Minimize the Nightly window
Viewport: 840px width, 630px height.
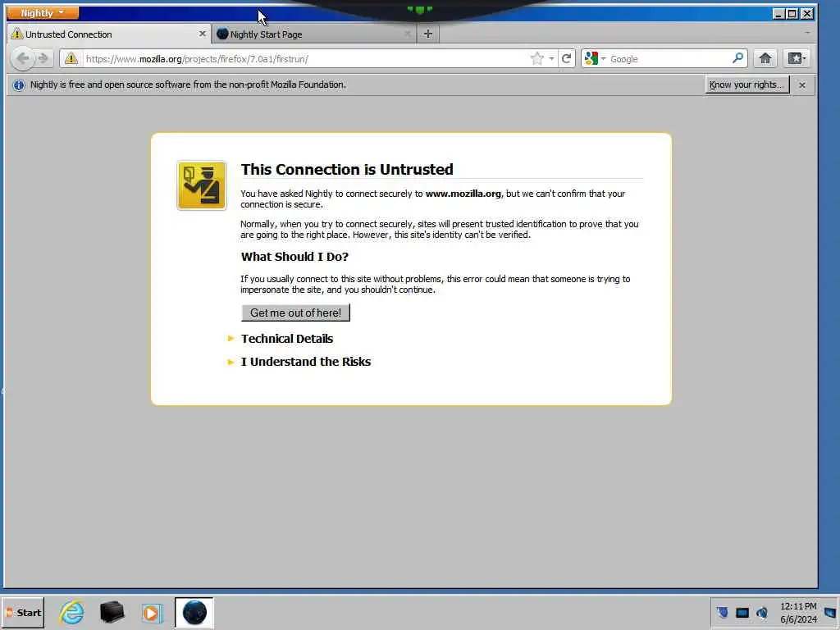pos(779,13)
